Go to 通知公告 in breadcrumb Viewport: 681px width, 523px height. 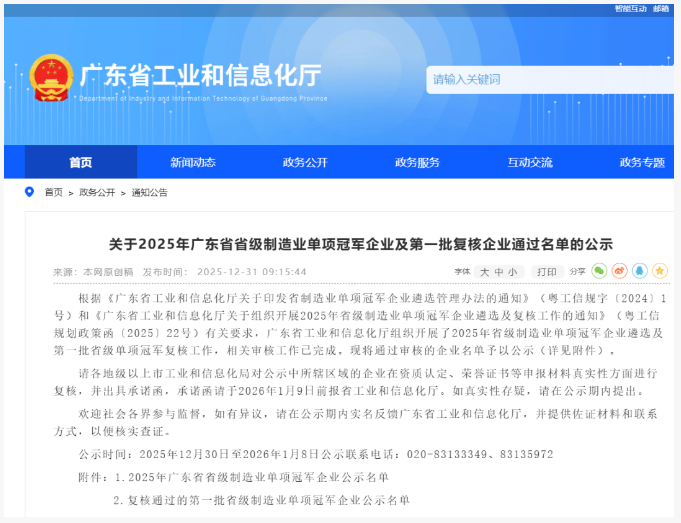[x=150, y=192]
